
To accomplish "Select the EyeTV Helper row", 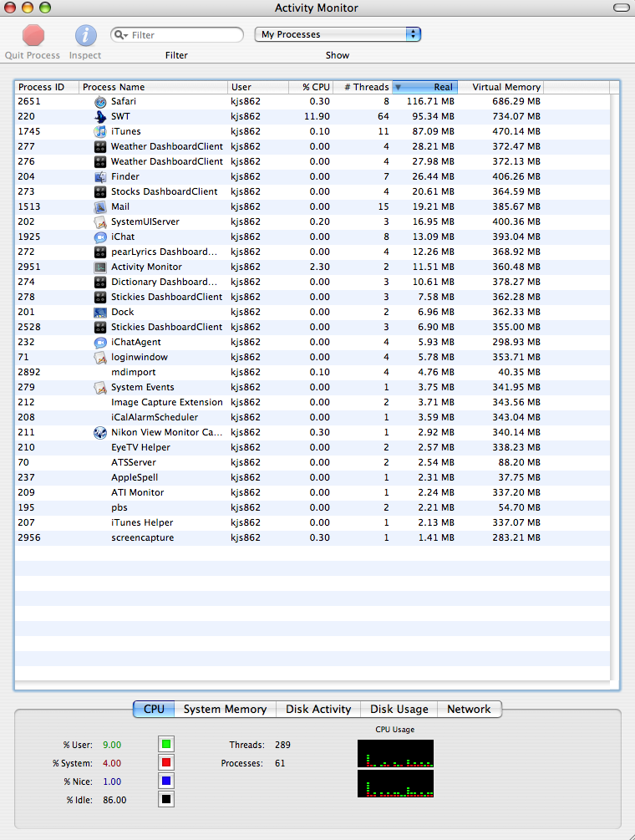I will [x=312, y=447].
